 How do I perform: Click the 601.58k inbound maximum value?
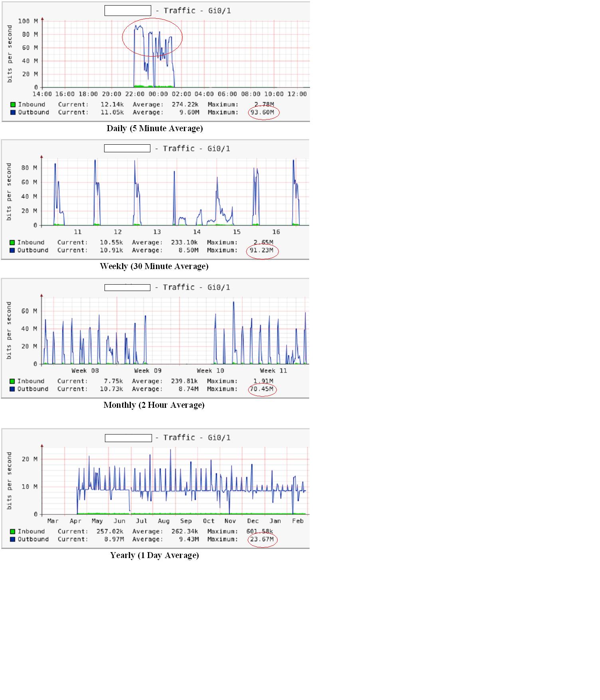(x=260, y=532)
